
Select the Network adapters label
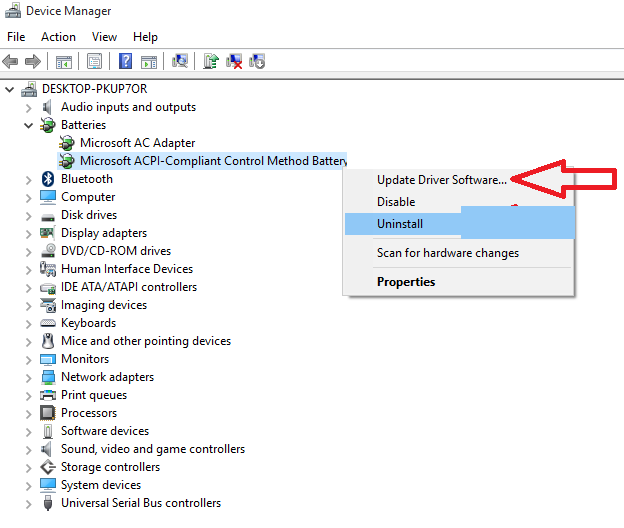click(x=107, y=377)
